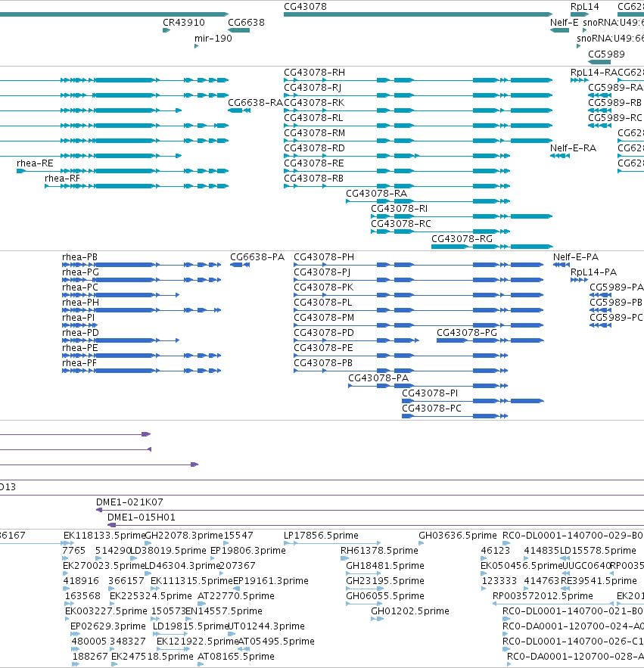Select transcript CG5989-RB
Image resolution: width=644 pixels, height=668 pixels.
click(x=614, y=103)
